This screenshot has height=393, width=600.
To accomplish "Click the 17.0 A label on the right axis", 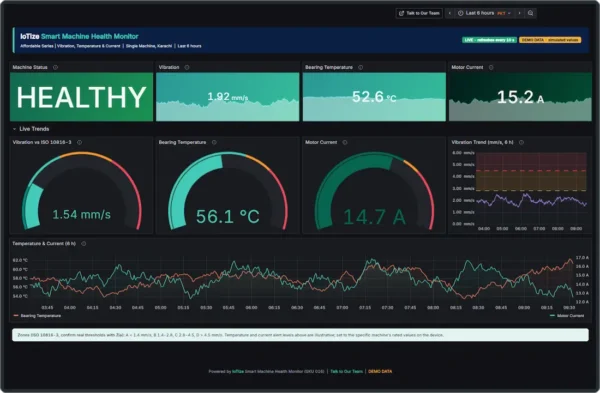I will [x=582, y=258].
